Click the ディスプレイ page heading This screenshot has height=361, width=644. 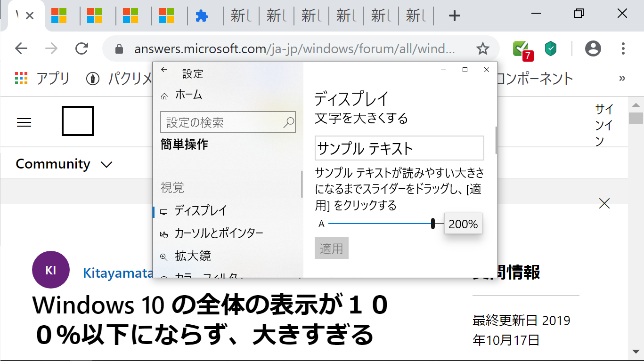pyautogui.click(x=351, y=99)
